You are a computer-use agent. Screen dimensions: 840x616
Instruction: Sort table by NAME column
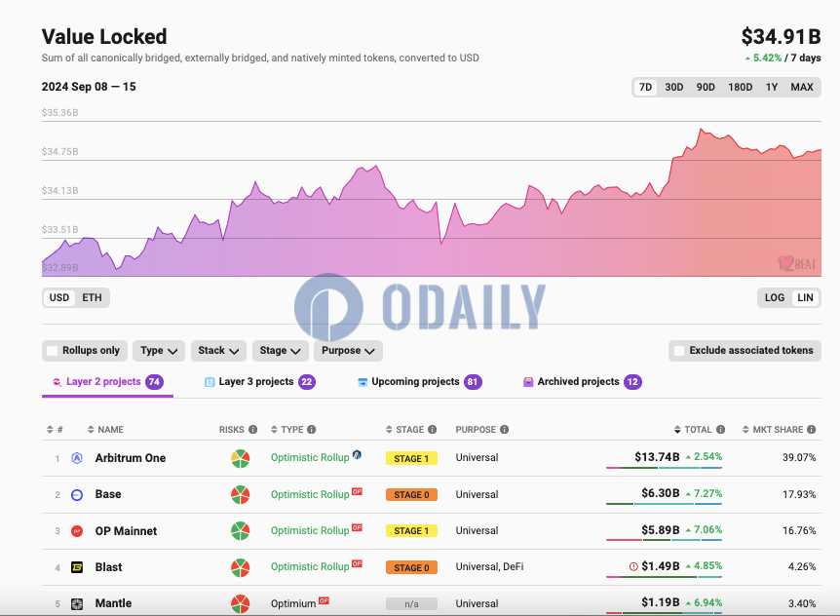(x=105, y=430)
